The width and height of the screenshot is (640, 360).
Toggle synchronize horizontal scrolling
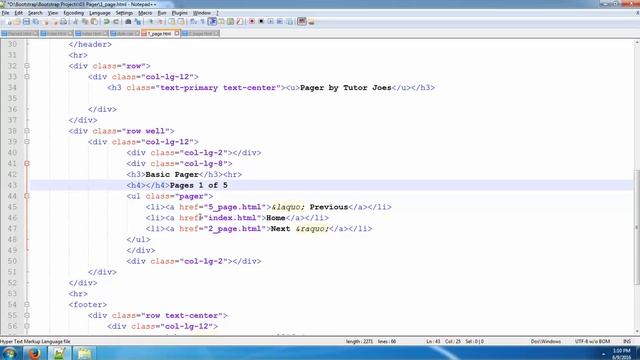(x=181, y=22)
